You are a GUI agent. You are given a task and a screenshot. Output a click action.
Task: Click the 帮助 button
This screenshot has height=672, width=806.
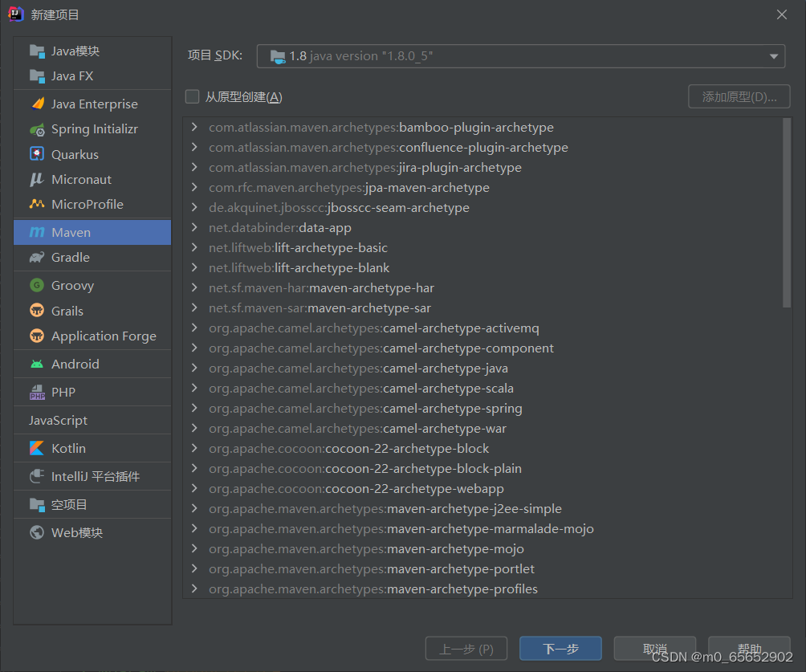[749, 649]
